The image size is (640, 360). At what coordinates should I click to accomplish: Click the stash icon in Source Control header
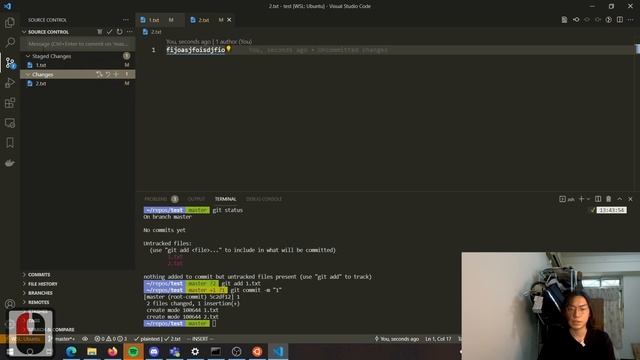click(100, 31)
